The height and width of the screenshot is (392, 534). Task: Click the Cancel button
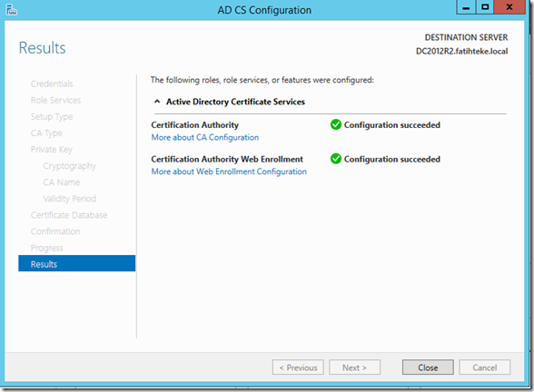[485, 367]
